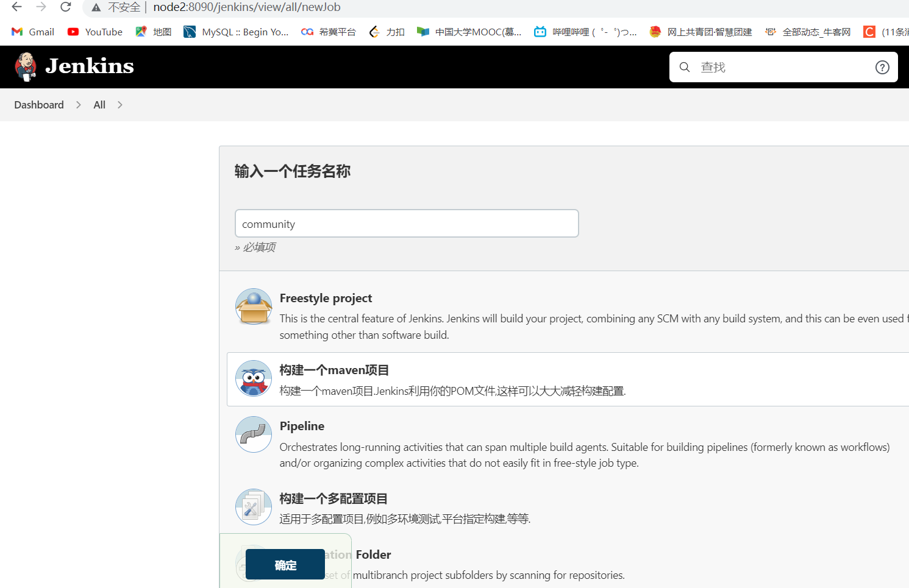909x588 pixels.
Task: Select the Pipeline pipe icon
Action: point(254,434)
